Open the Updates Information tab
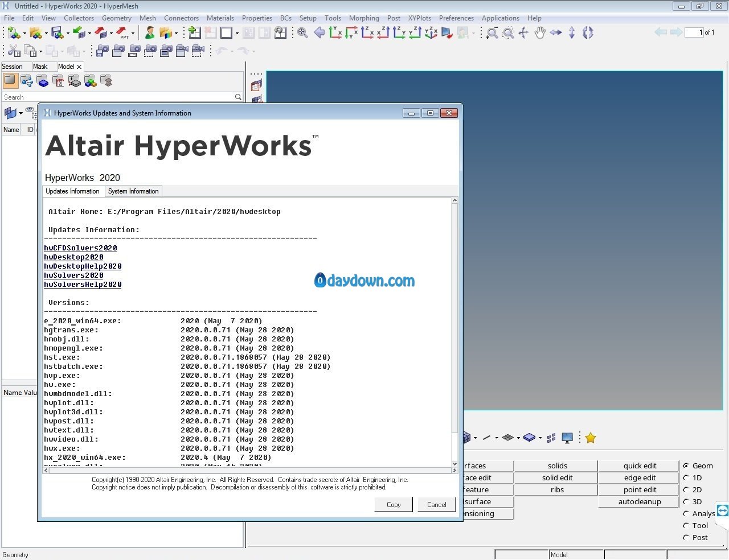 [x=73, y=191]
